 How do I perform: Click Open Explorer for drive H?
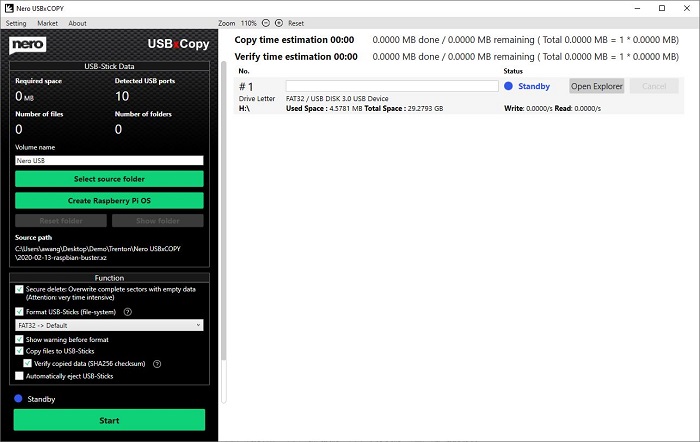[x=596, y=86]
